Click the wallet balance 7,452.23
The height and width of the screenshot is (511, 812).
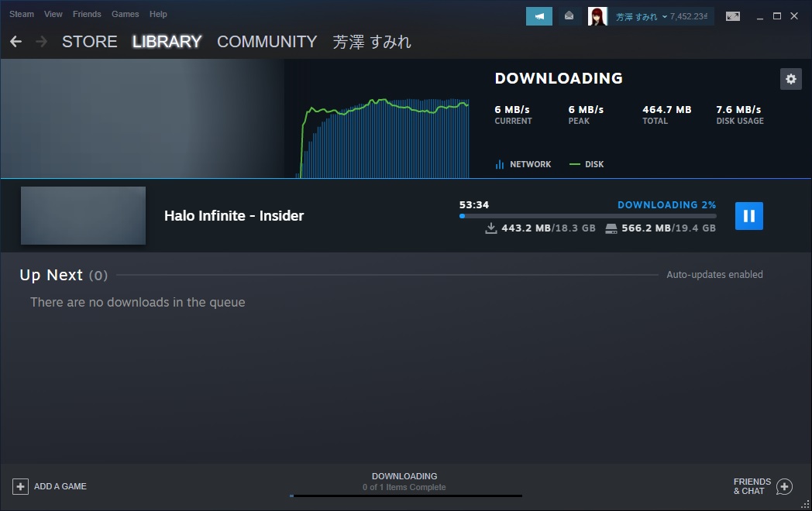688,16
